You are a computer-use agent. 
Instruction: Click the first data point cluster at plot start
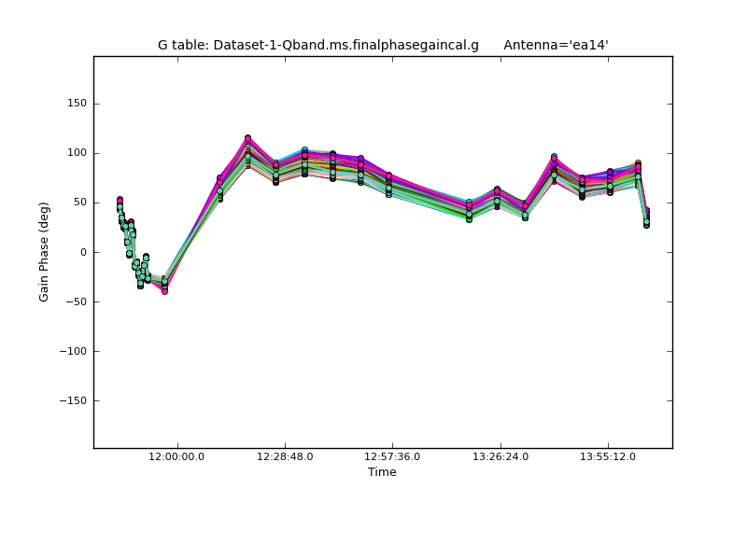[x=120, y=202]
